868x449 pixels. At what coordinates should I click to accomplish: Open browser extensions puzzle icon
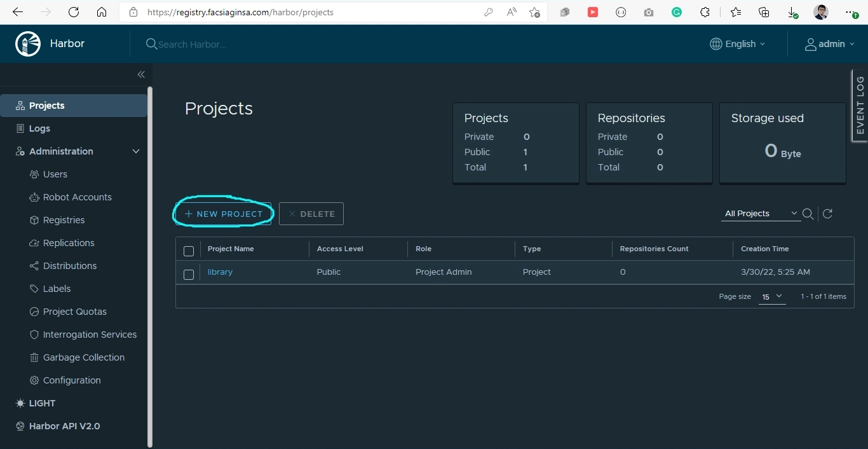click(x=705, y=12)
